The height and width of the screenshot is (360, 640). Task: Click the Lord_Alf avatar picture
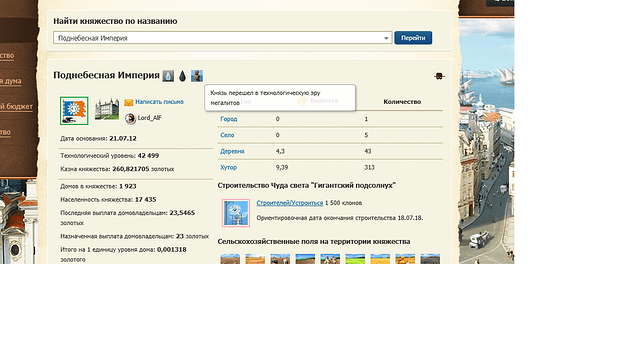coord(130,118)
